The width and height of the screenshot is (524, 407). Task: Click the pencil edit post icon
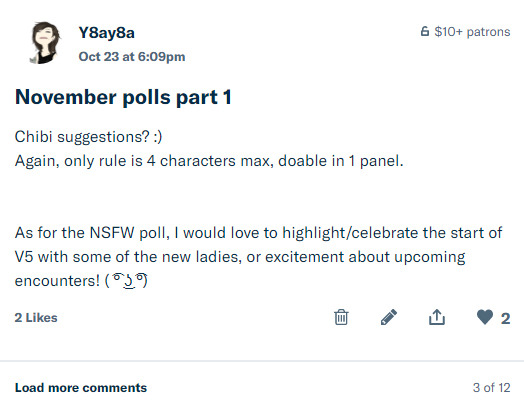coord(389,317)
